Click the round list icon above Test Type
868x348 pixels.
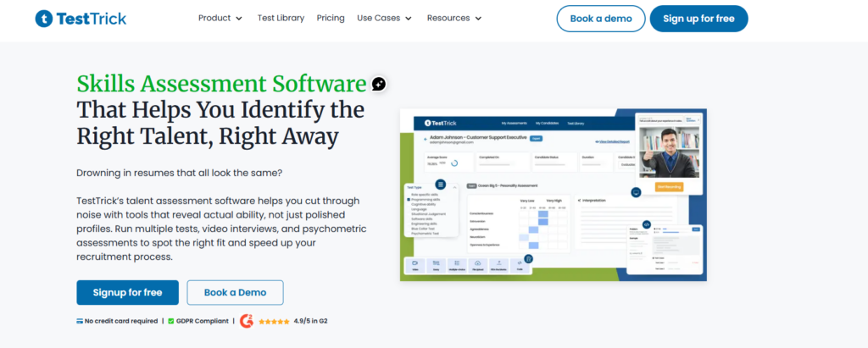(x=441, y=185)
